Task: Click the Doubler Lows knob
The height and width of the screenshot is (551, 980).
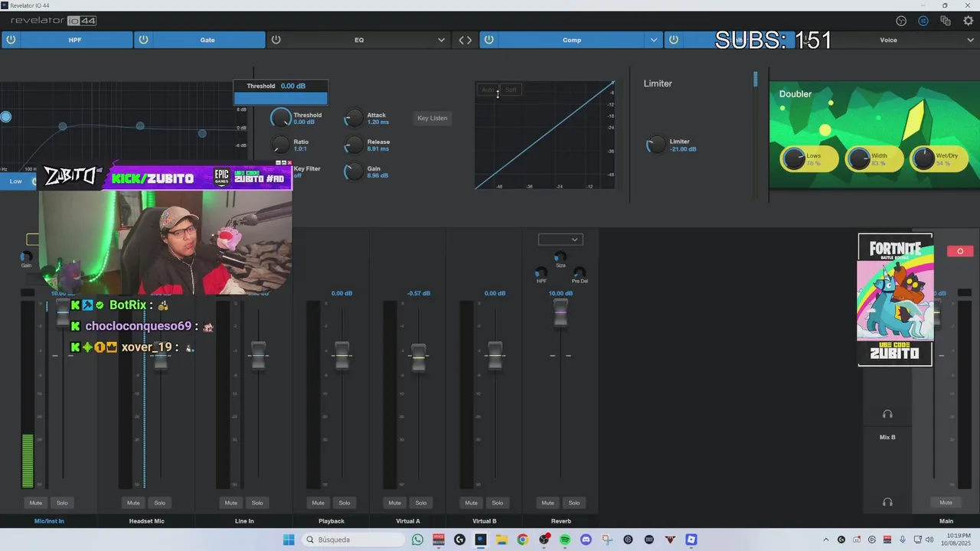Action: click(793, 158)
